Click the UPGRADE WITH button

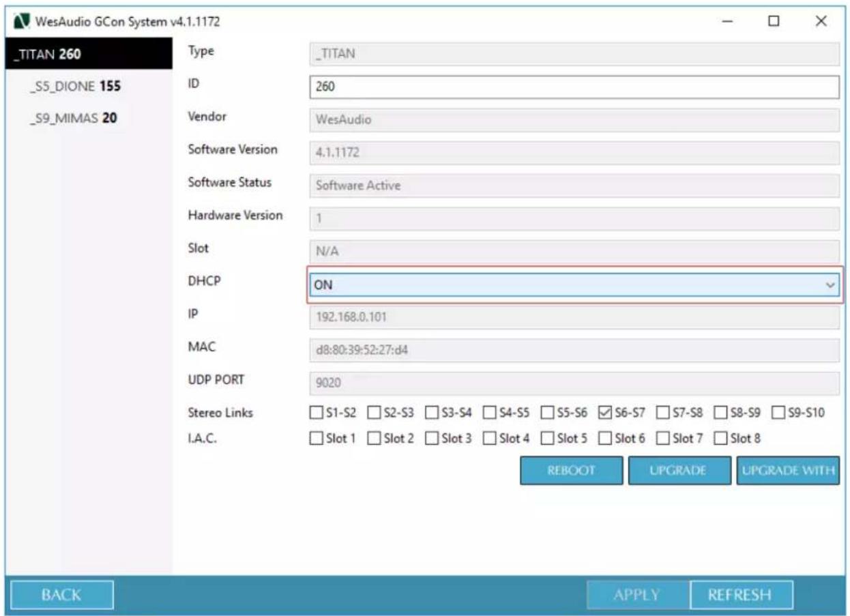(788, 471)
